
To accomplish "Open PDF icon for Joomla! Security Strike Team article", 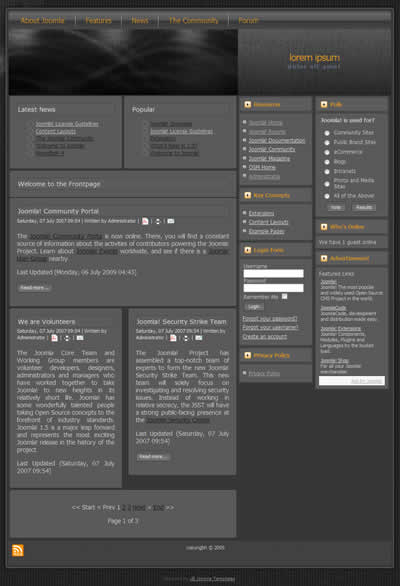I will pos(173,338).
